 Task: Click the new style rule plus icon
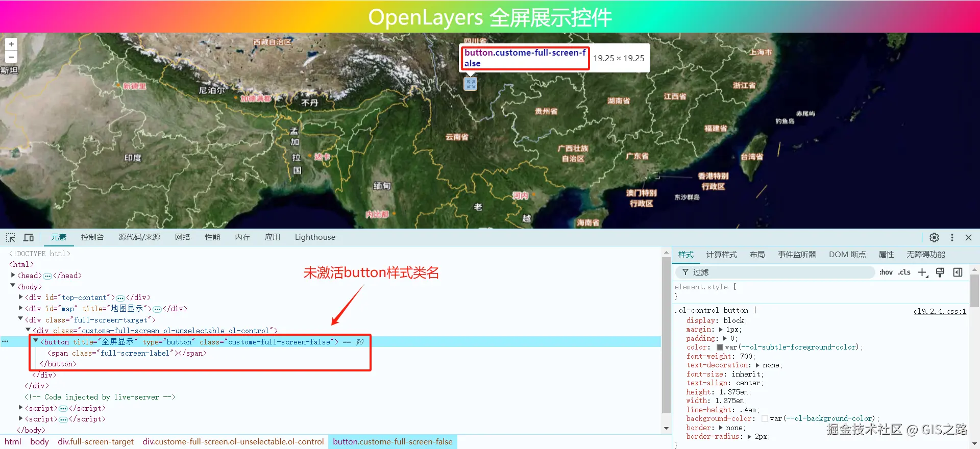tap(923, 272)
